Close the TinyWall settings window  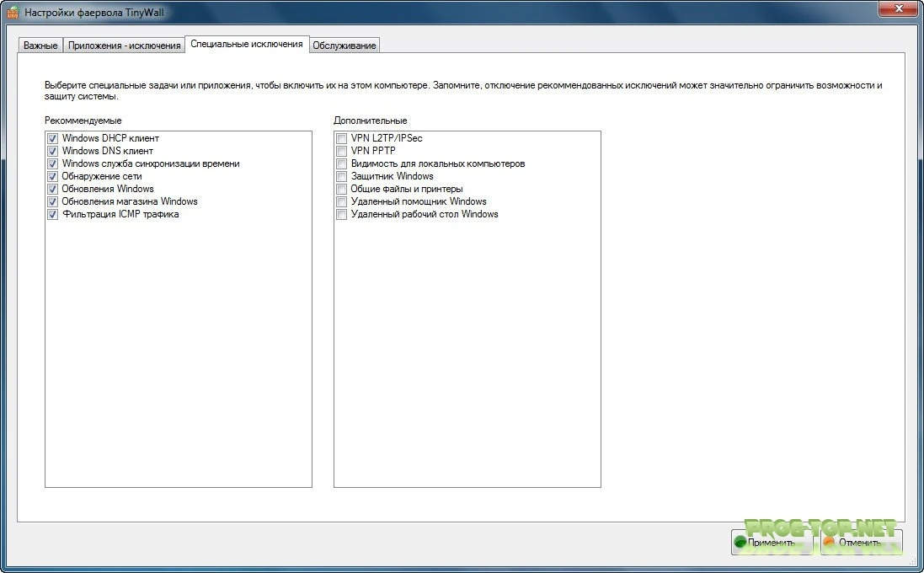point(899,8)
